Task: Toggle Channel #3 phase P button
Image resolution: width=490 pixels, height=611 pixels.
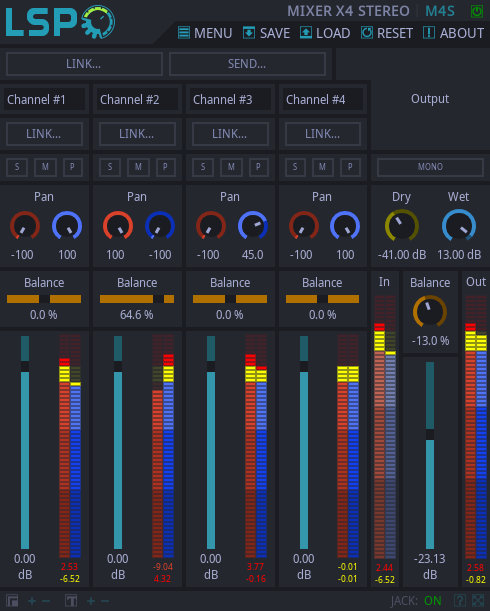Action: tap(258, 167)
